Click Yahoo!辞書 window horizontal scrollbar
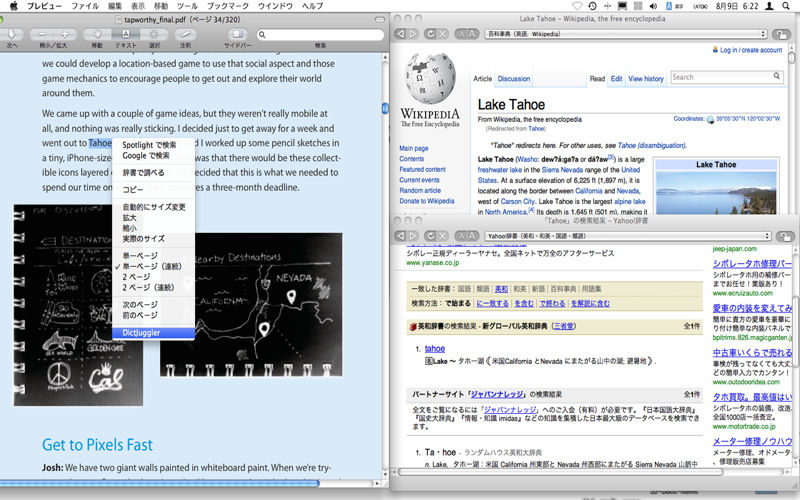 [x=560, y=472]
